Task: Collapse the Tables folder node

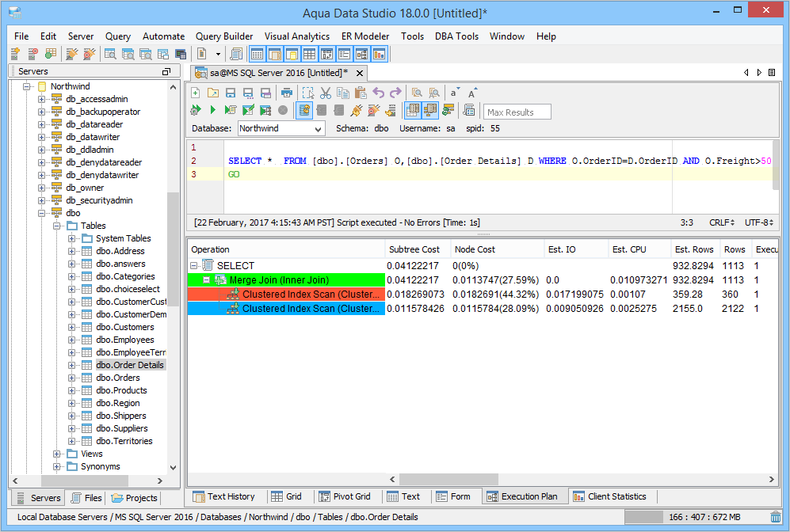Action: tap(56, 226)
